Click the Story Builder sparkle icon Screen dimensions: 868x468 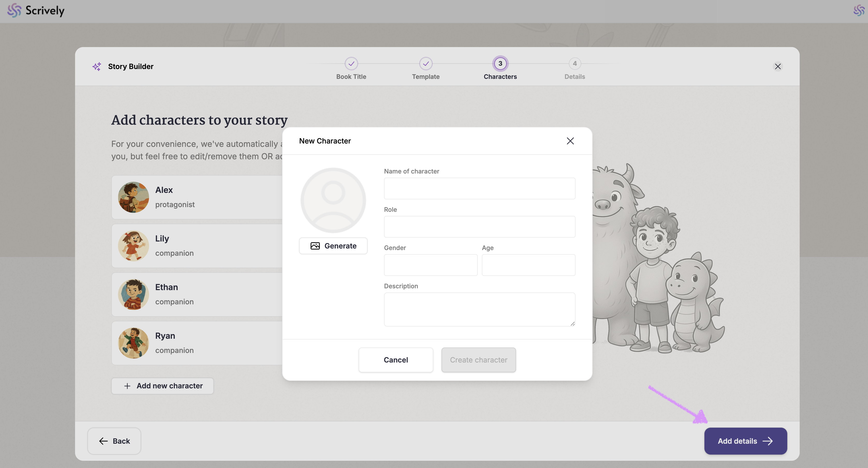pos(97,66)
